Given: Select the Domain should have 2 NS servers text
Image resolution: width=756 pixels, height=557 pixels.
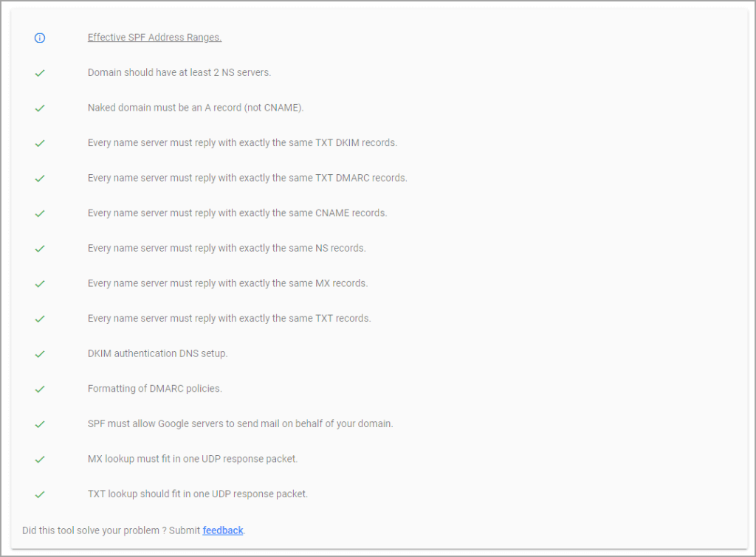Looking at the screenshot, I should 179,73.
